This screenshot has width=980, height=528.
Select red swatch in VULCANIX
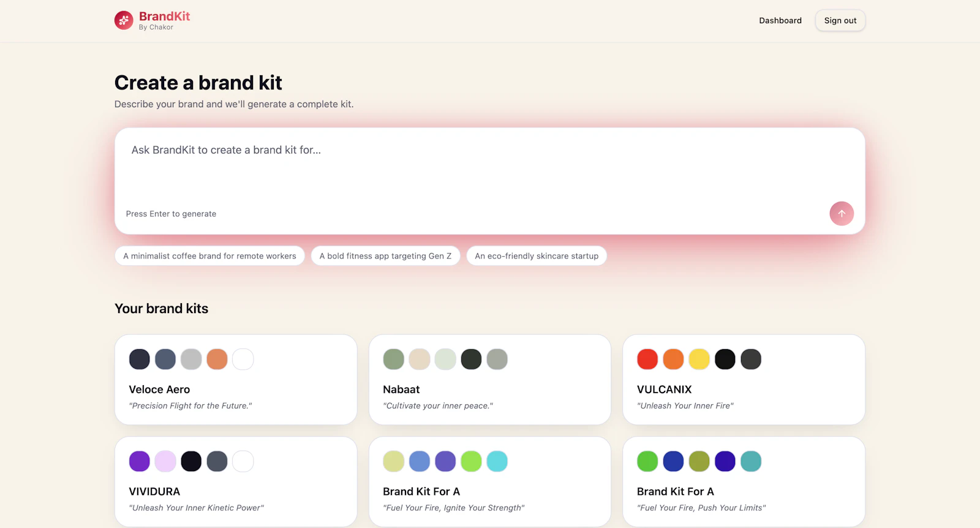pyautogui.click(x=647, y=360)
